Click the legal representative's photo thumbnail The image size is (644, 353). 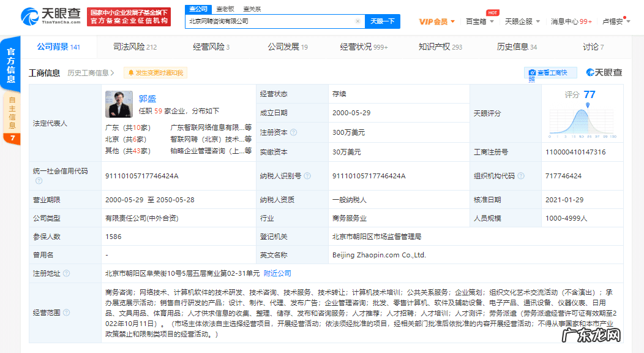[x=119, y=104]
